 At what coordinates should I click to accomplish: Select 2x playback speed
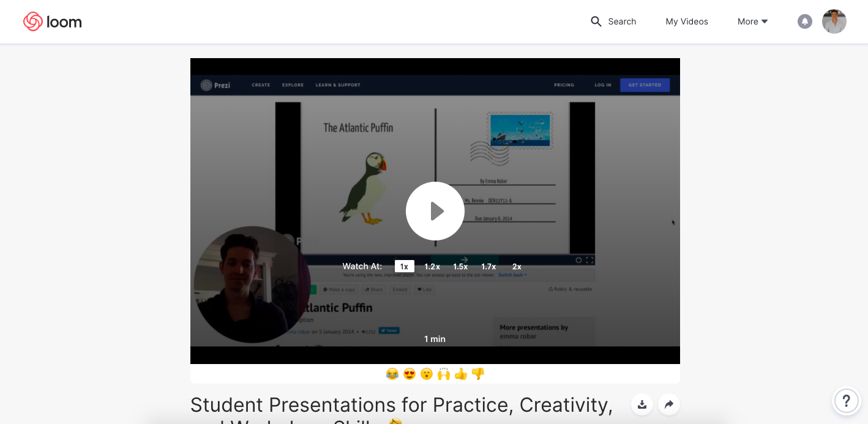(517, 266)
